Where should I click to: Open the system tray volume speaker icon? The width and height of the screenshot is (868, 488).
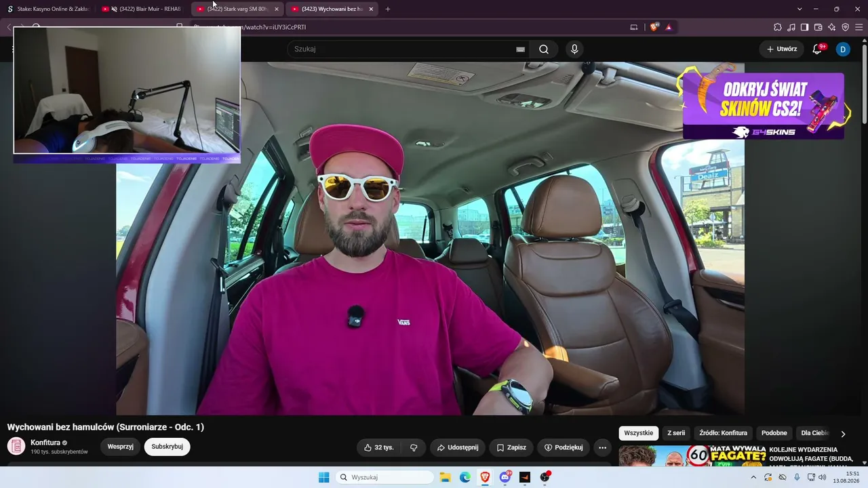point(823,477)
